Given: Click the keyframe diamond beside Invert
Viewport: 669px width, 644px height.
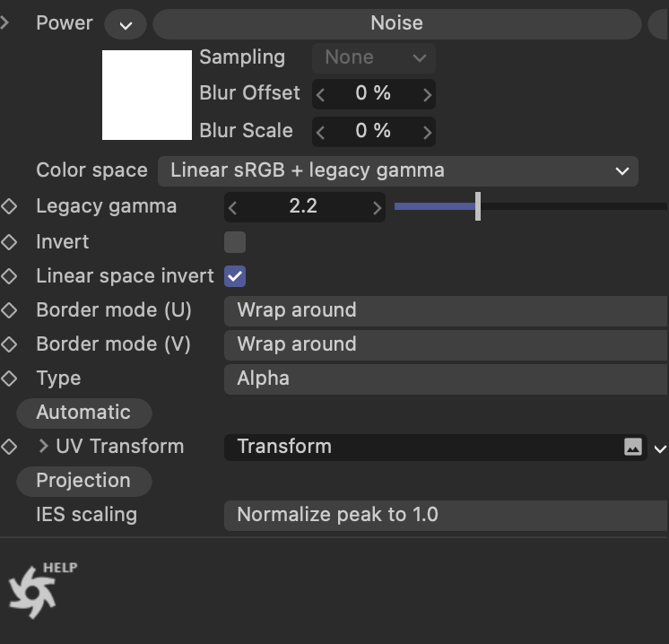Looking at the screenshot, I should (9, 242).
